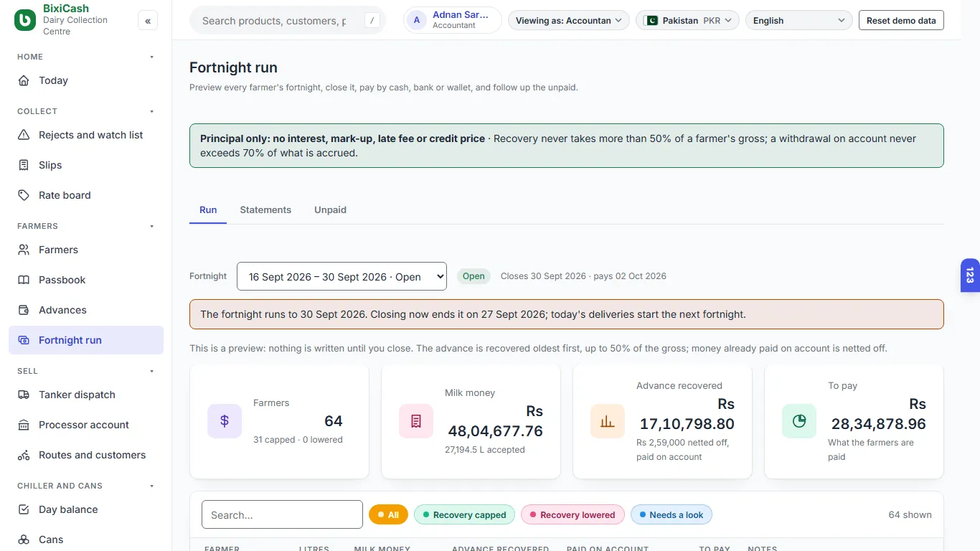Click the warning icon for Rejects and watch list
Image resolution: width=980 pixels, height=551 pixels.
pos(24,135)
